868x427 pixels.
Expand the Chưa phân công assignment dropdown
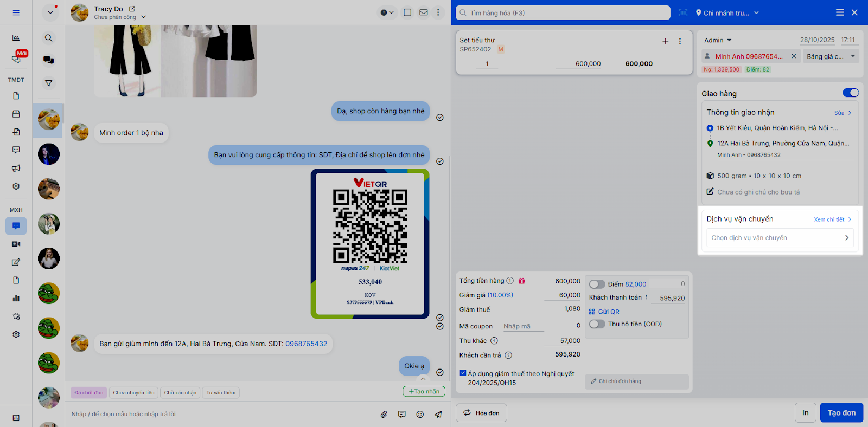click(x=144, y=17)
